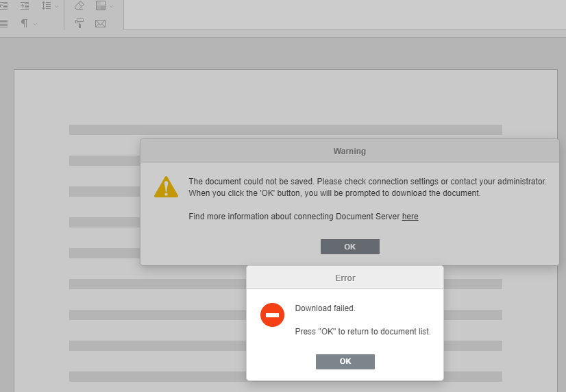Viewport: 566px width, 392px height.
Task: Click the paragraph line spacing icon
Action: pos(46,5)
